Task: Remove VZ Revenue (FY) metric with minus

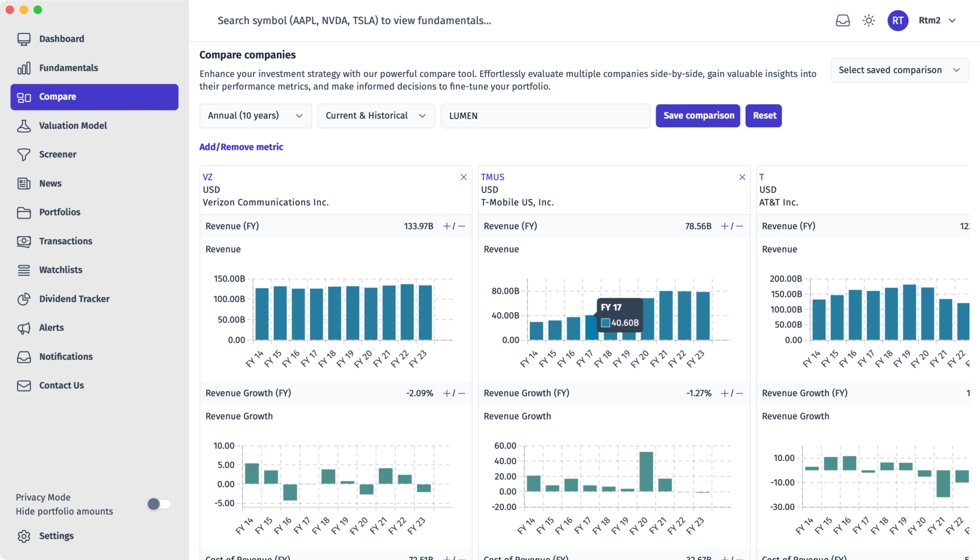Action: coord(462,226)
